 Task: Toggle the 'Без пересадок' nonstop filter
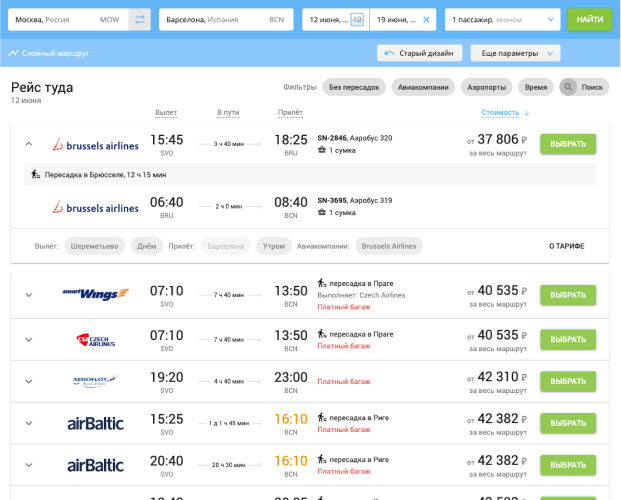[355, 87]
